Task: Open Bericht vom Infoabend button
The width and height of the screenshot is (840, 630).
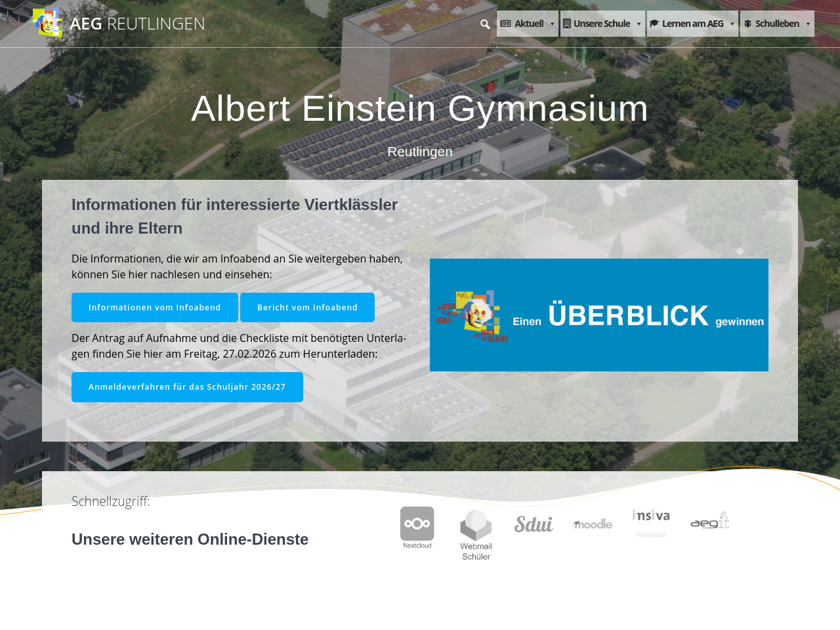Action: point(307,307)
